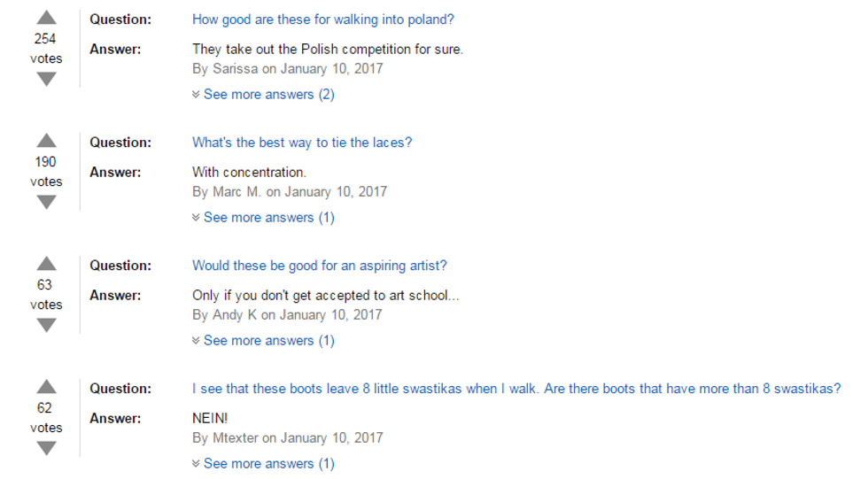Upvote the 8 little swastikas question

point(47,387)
